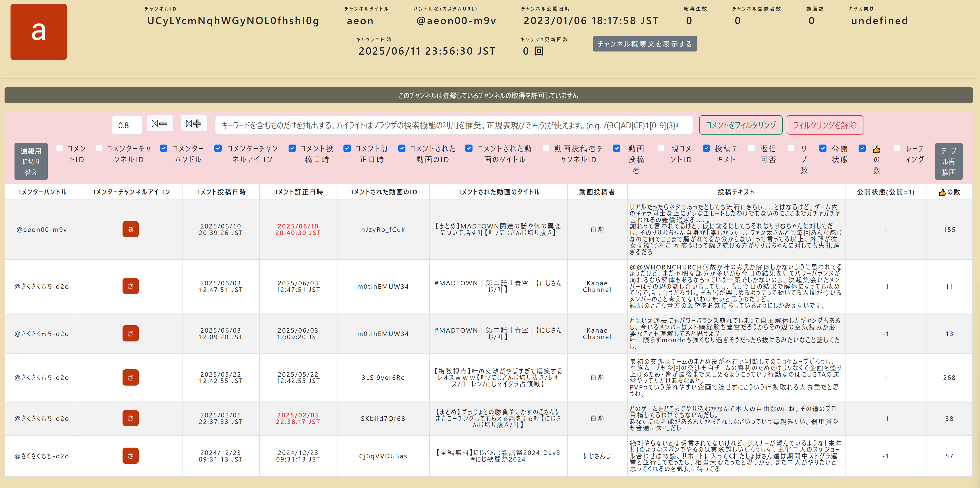
Task: Click the さ avatar in the 12:47:51 row
Action: pyautogui.click(x=130, y=286)
